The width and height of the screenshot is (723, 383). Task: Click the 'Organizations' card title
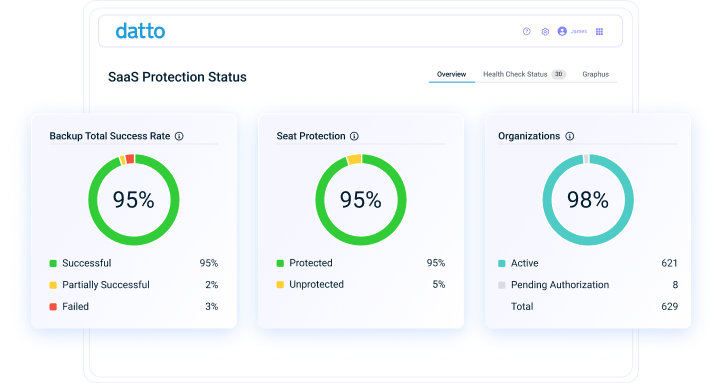[x=529, y=136]
